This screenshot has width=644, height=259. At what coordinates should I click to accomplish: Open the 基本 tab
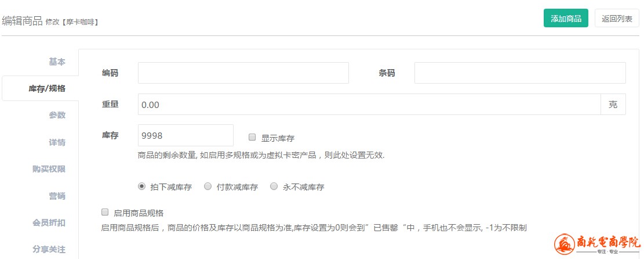[x=57, y=62]
